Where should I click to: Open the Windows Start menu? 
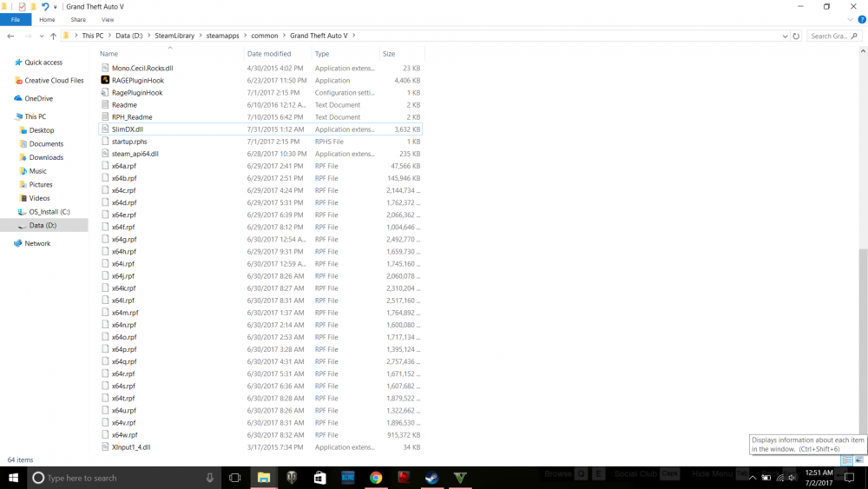click(13, 478)
